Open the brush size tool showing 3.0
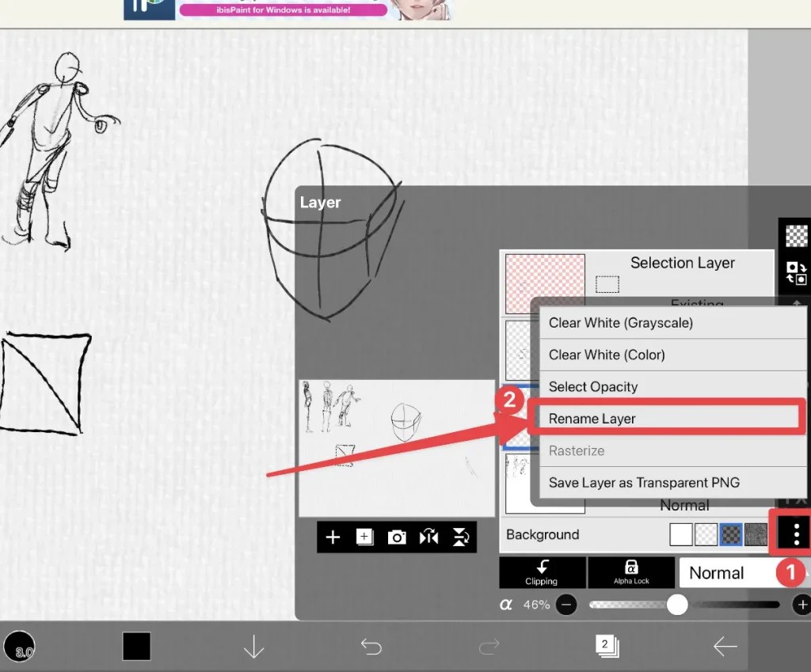The height and width of the screenshot is (672, 811). (x=21, y=647)
